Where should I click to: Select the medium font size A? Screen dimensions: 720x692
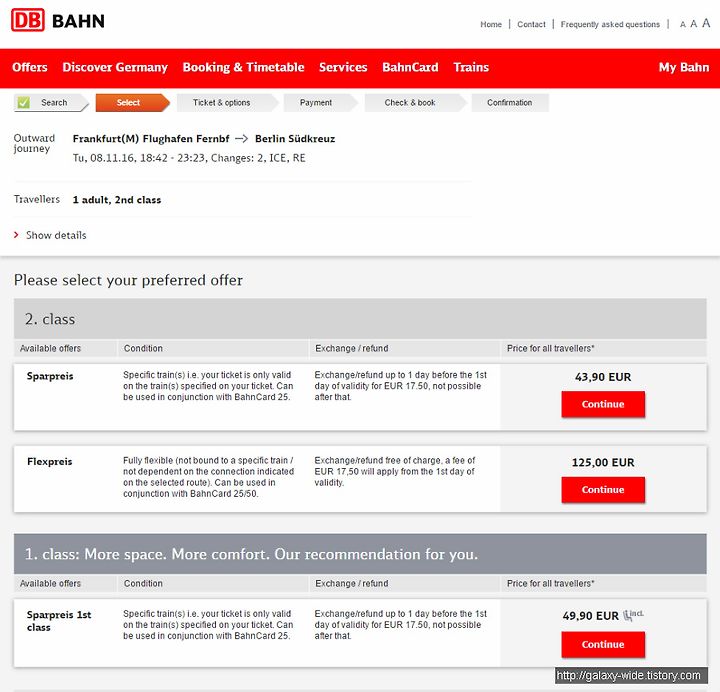(x=694, y=24)
